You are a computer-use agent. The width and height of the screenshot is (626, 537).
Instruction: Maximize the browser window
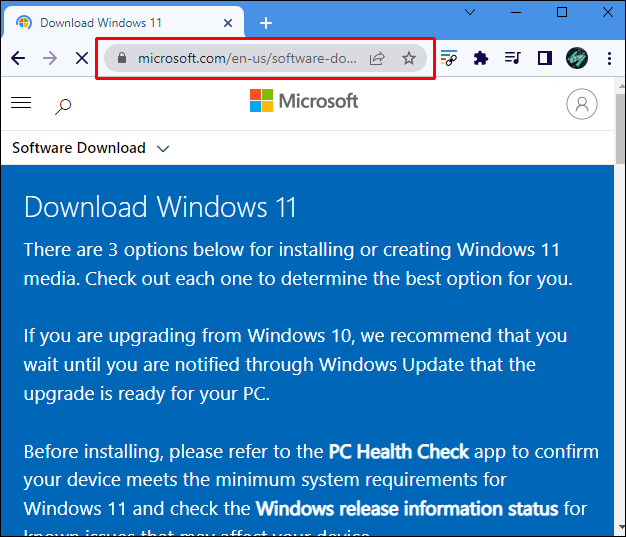click(x=562, y=12)
